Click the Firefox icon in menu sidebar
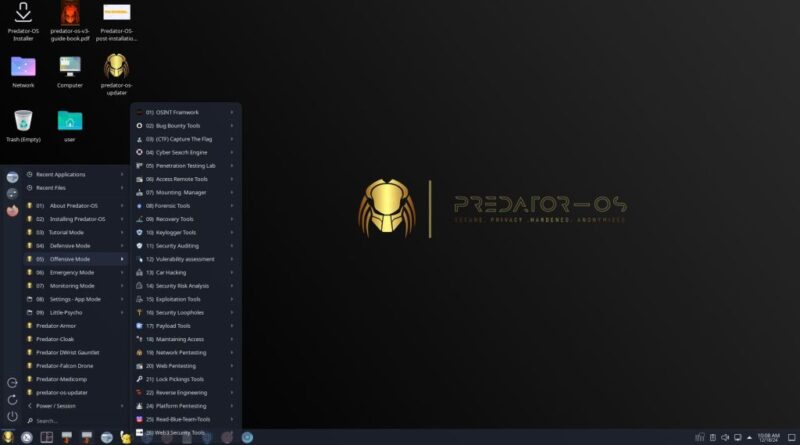This screenshot has height=445, width=800. pos(12,210)
